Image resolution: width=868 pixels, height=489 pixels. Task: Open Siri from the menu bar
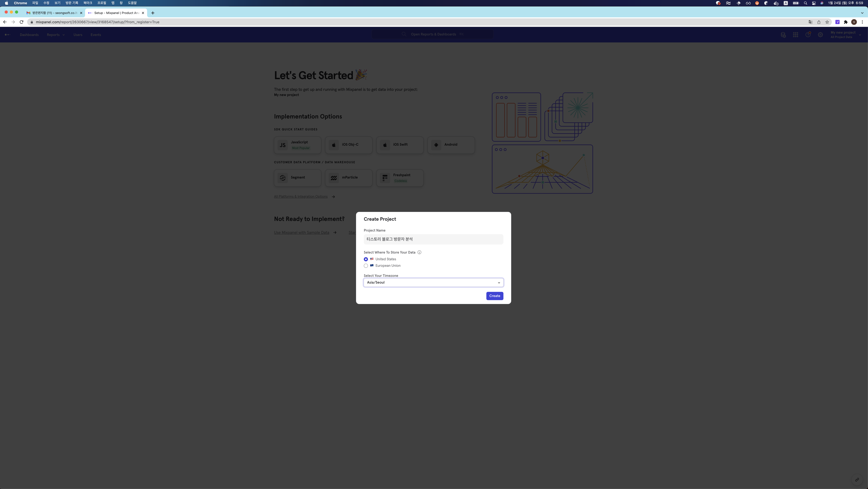tap(822, 3)
